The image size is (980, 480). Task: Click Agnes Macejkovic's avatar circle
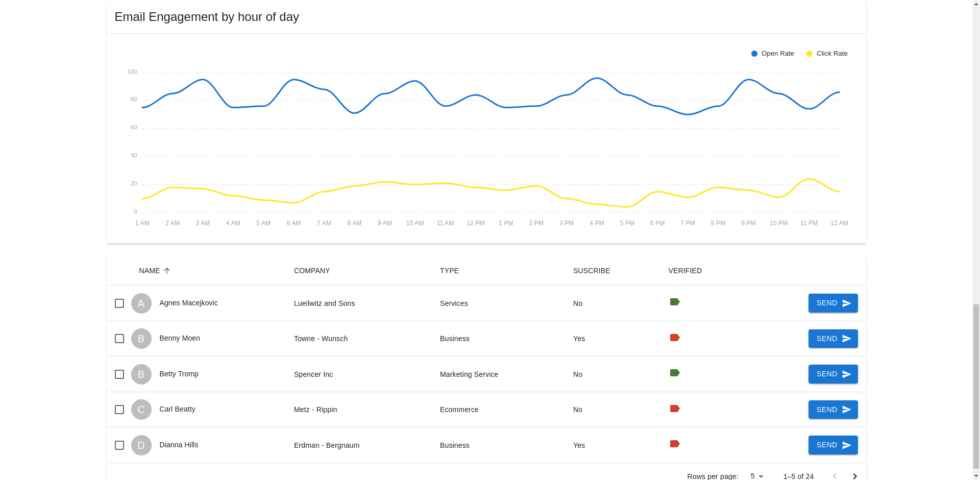coord(141,303)
